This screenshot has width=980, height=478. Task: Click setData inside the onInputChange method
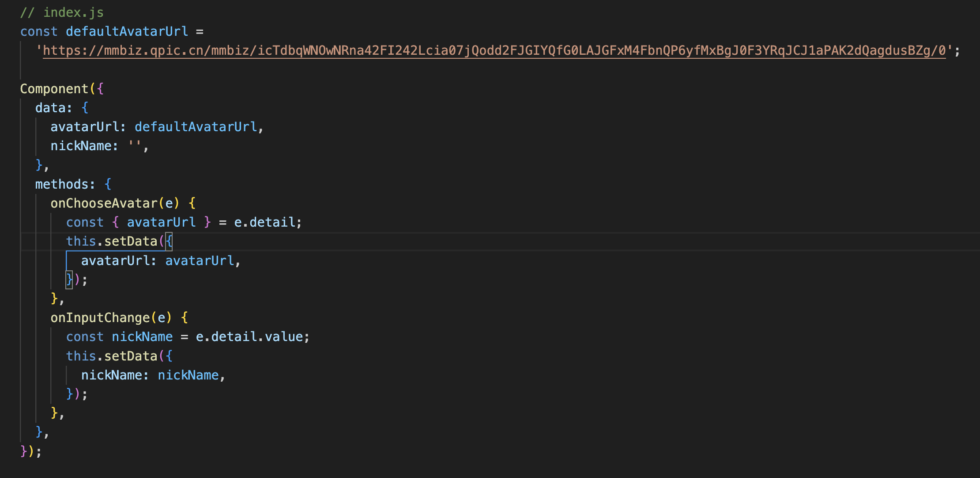(x=131, y=356)
